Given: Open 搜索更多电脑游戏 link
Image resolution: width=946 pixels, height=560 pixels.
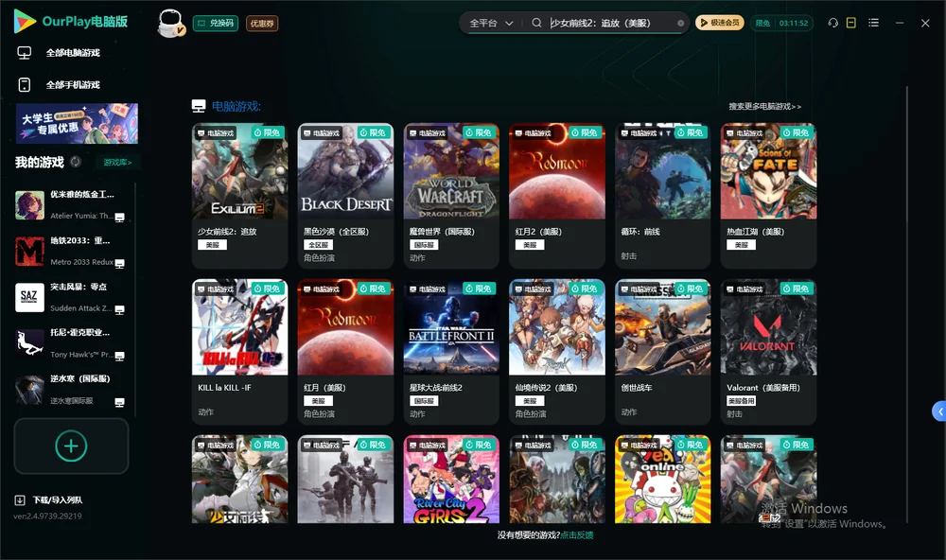Looking at the screenshot, I should click(764, 106).
